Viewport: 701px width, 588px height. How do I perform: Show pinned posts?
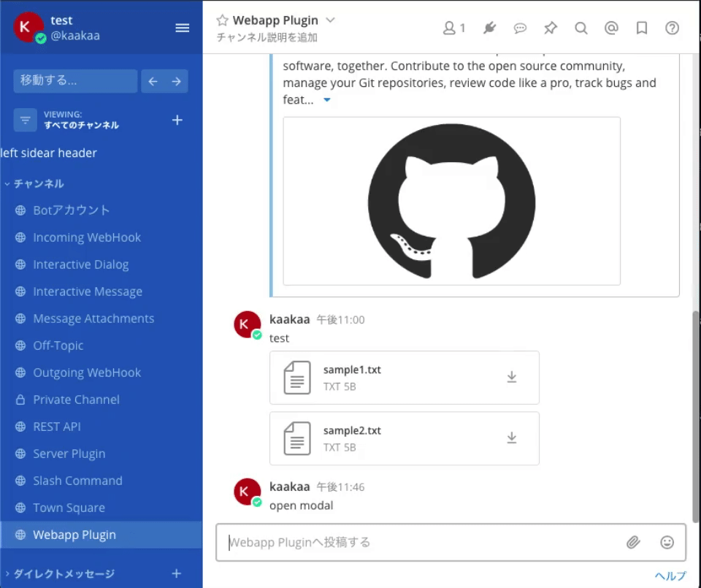(x=551, y=28)
